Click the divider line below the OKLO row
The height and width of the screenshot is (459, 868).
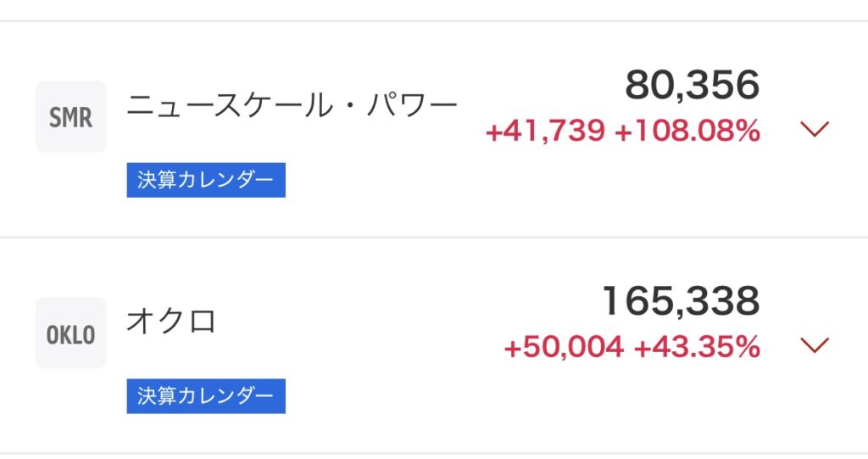point(434,453)
